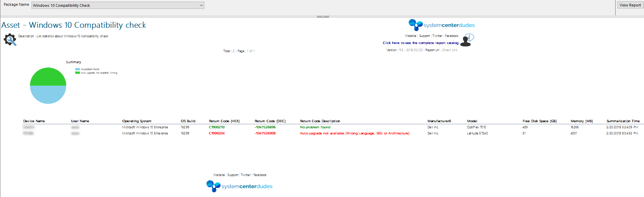Open the Website link in the header

410,36
